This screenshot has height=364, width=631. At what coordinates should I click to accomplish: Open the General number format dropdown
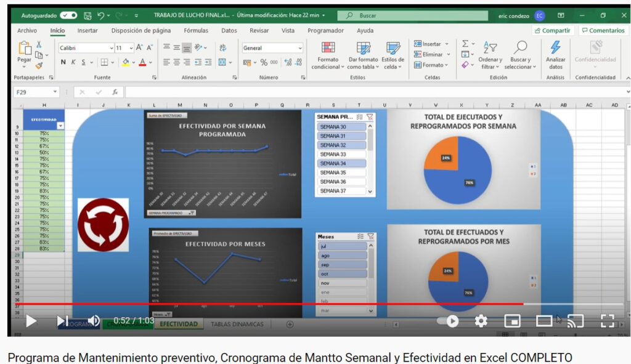[x=300, y=48]
